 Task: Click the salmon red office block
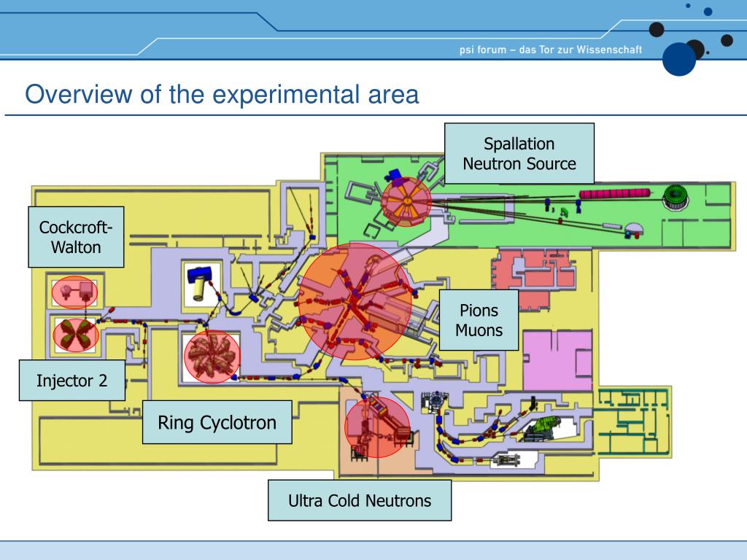[x=533, y=279]
